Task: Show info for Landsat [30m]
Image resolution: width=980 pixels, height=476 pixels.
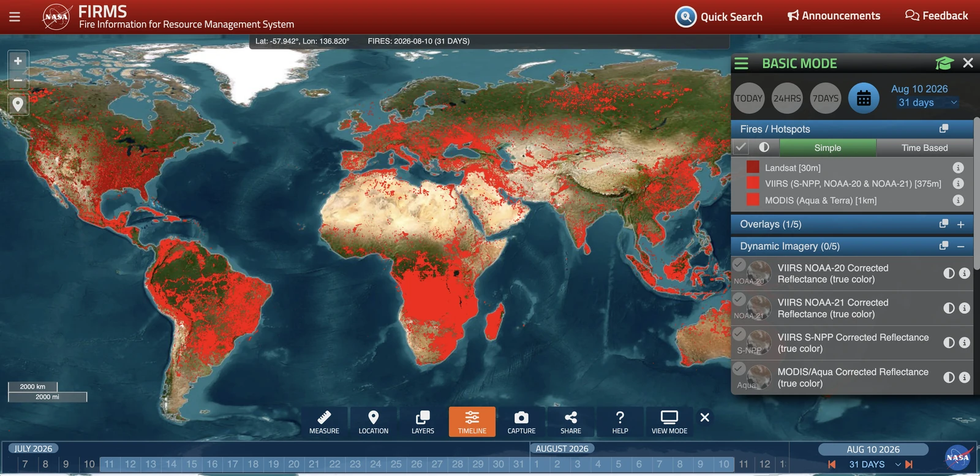Action: 959,167
